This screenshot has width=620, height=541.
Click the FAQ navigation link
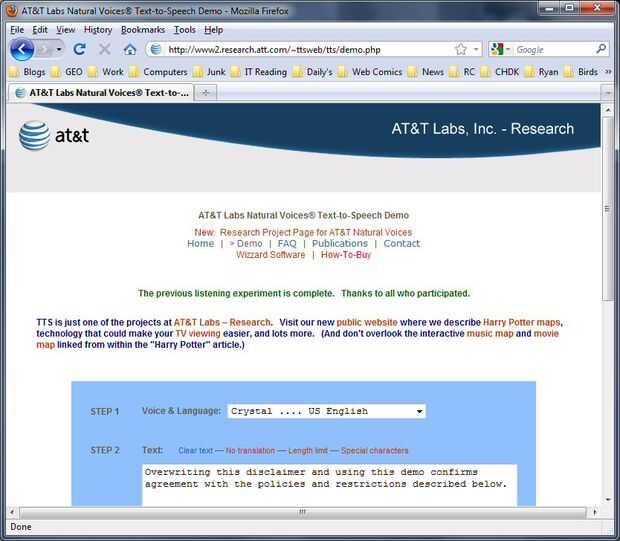pos(287,244)
